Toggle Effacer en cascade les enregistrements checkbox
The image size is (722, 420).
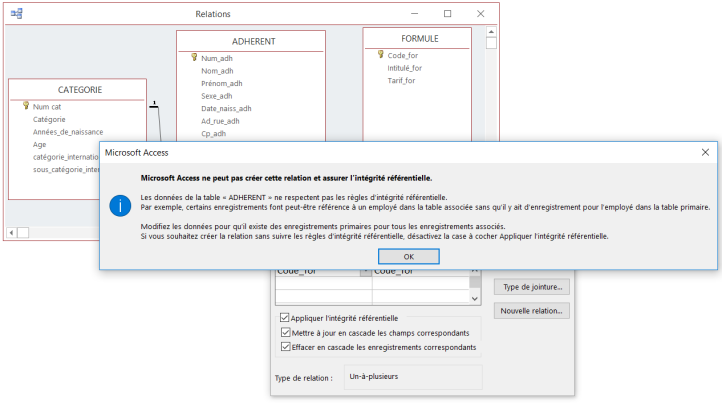285,347
